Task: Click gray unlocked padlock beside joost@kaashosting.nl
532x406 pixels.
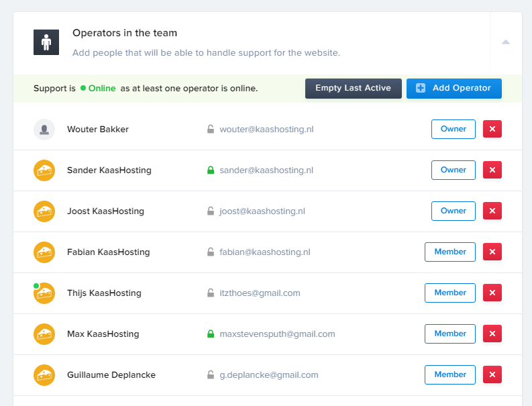Action: (211, 211)
